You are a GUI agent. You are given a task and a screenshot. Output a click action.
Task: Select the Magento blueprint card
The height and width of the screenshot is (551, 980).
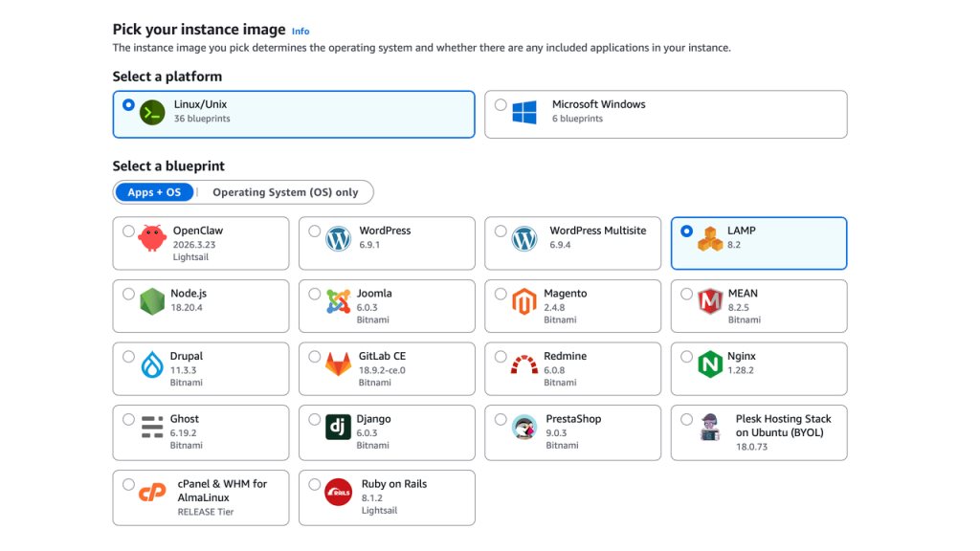point(572,306)
